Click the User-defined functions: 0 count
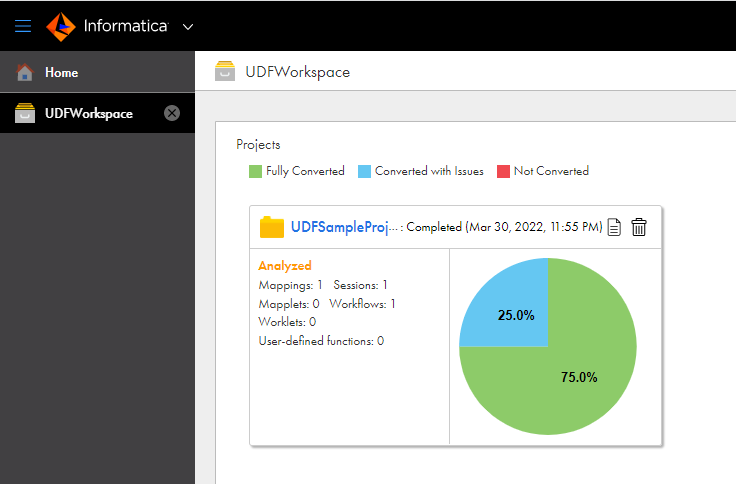This screenshot has width=736, height=484. [321, 341]
